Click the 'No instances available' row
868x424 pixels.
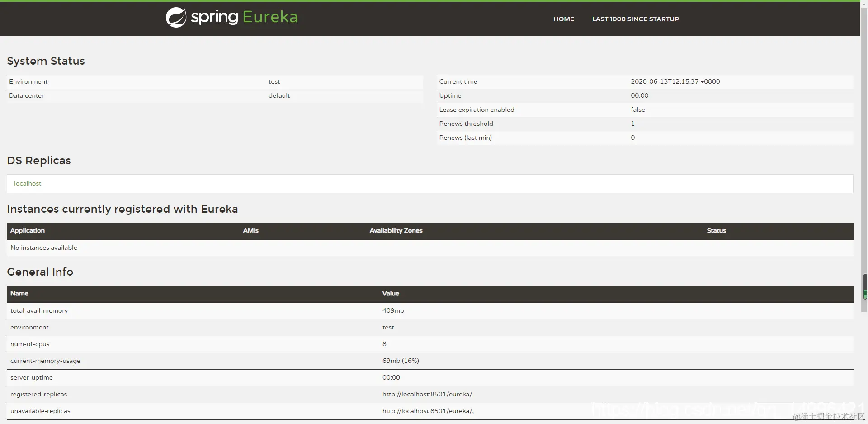tap(430, 248)
